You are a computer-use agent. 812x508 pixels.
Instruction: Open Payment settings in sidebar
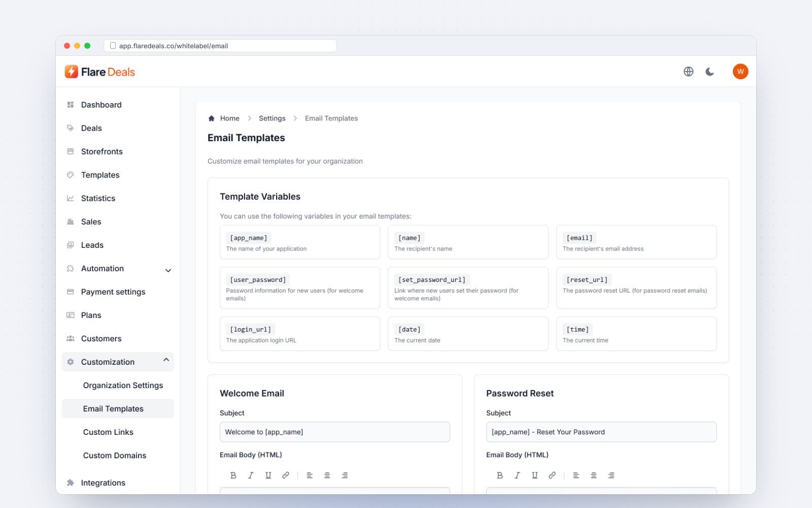118,292
